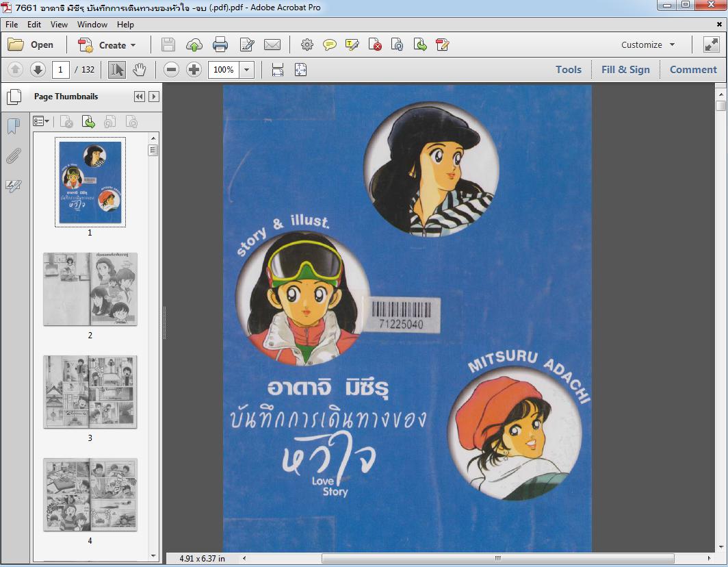Open the Edit menu
728x567 pixels.
(34, 25)
